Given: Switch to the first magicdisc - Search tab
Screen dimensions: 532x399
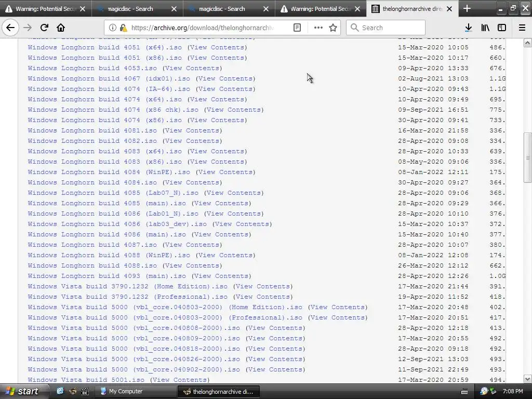Looking at the screenshot, I should click(x=130, y=9).
